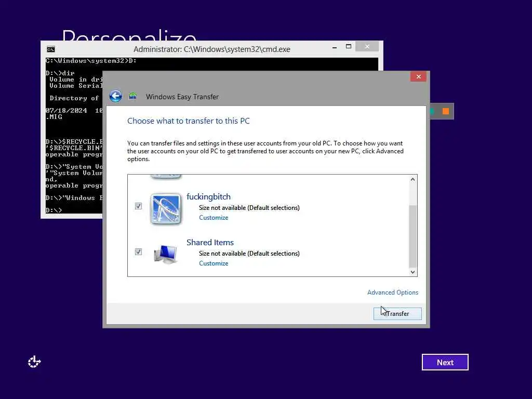The height and width of the screenshot is (399, 532).
Task: Minimize the cmd.exe window
Action: [x=335, y=47]
